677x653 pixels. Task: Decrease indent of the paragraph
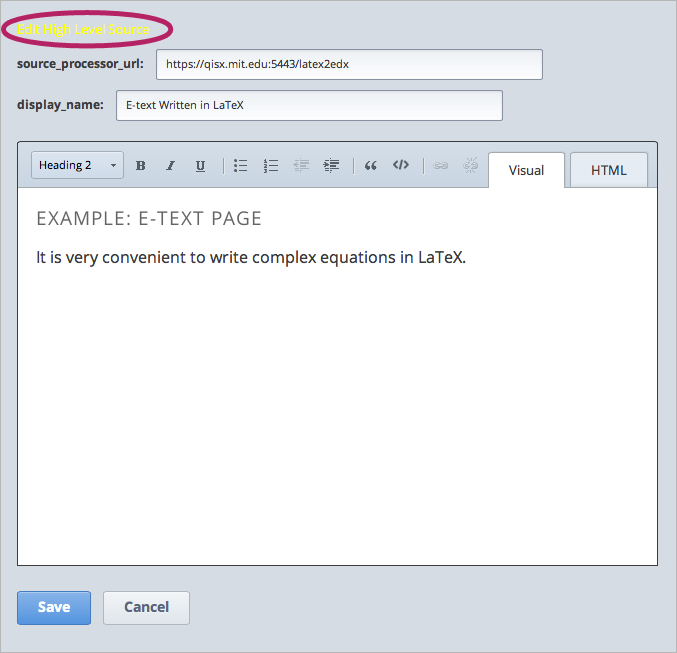click(301, 166)
